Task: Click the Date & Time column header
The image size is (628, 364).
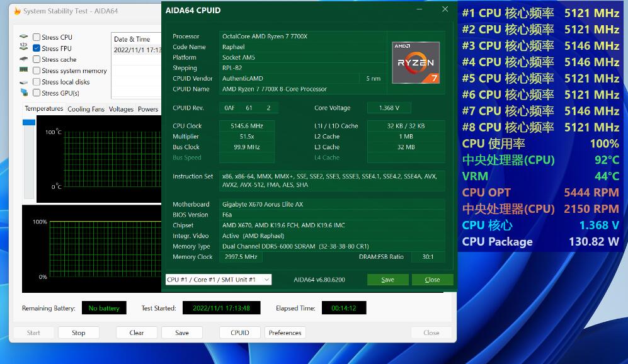Action: (132, 39)
